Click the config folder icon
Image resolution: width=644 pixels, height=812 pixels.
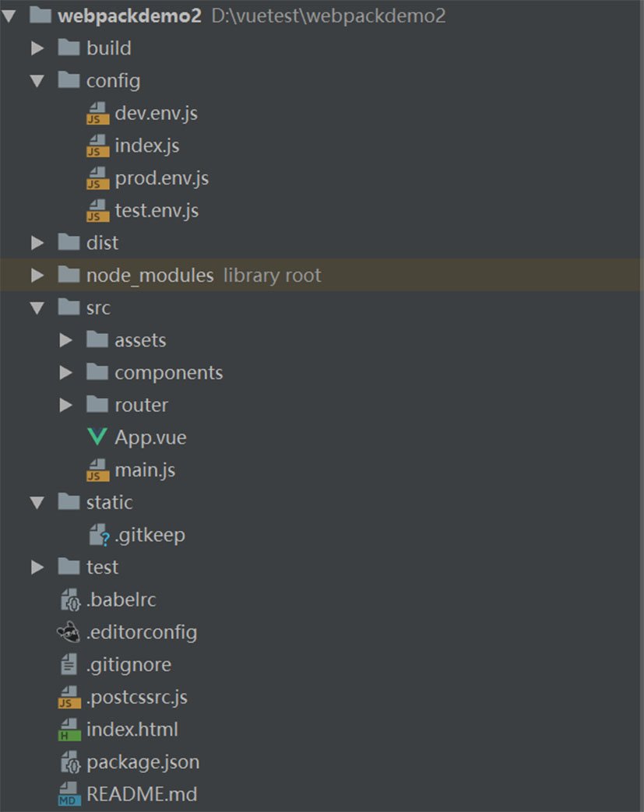point(69,80)
